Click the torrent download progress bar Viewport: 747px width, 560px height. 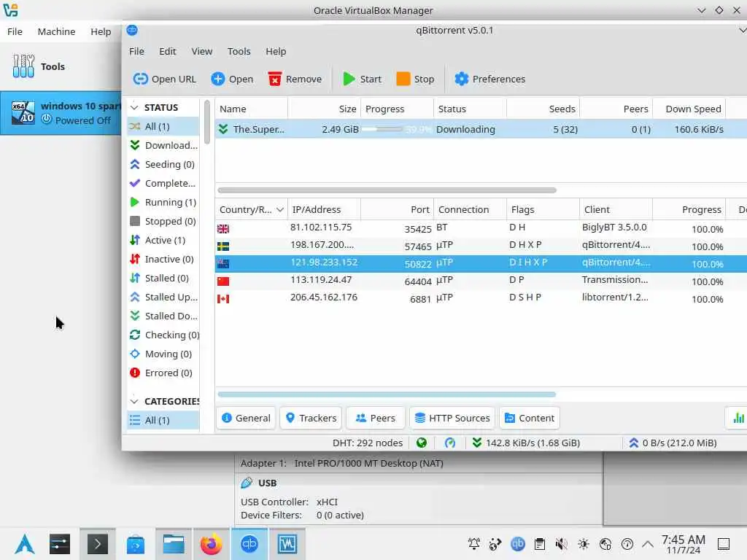coord(396,129)
